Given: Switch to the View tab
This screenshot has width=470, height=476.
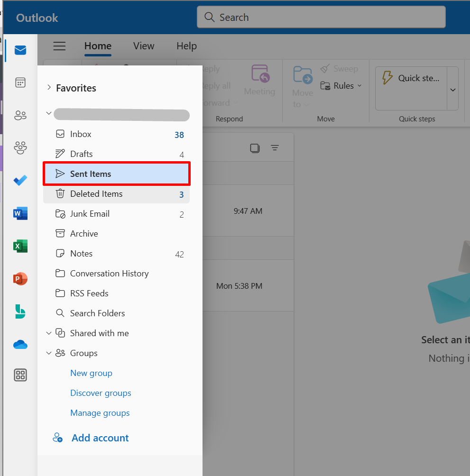Looking at the screenshot, I should pos(144,46).
